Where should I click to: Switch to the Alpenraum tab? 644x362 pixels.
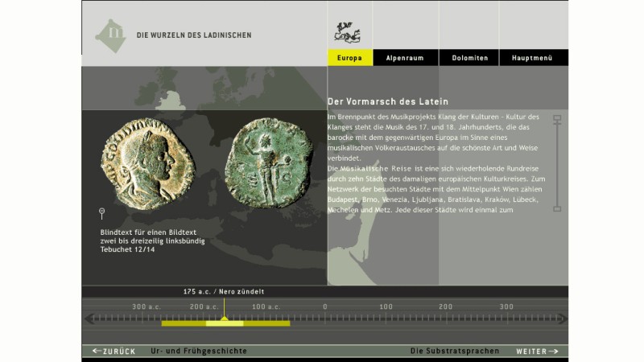click(x=406, y=58)
